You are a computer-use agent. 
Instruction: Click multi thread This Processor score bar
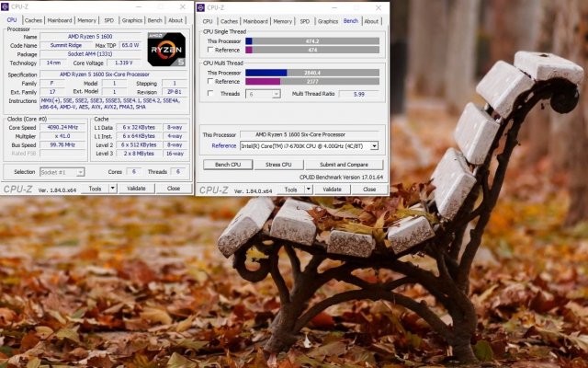click(312, 73)
